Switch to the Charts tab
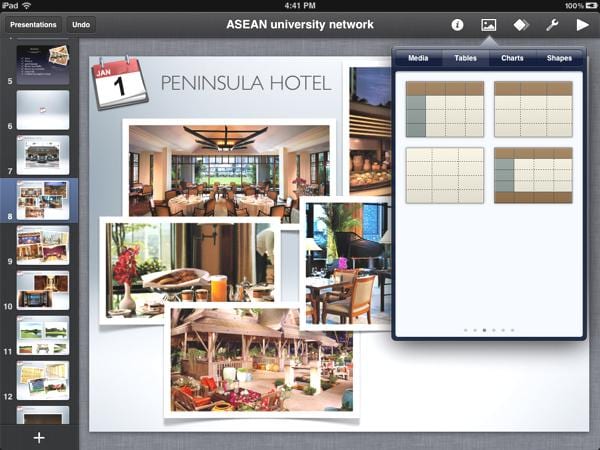Screen dimensions: 600x450 (x=512, y=58)
